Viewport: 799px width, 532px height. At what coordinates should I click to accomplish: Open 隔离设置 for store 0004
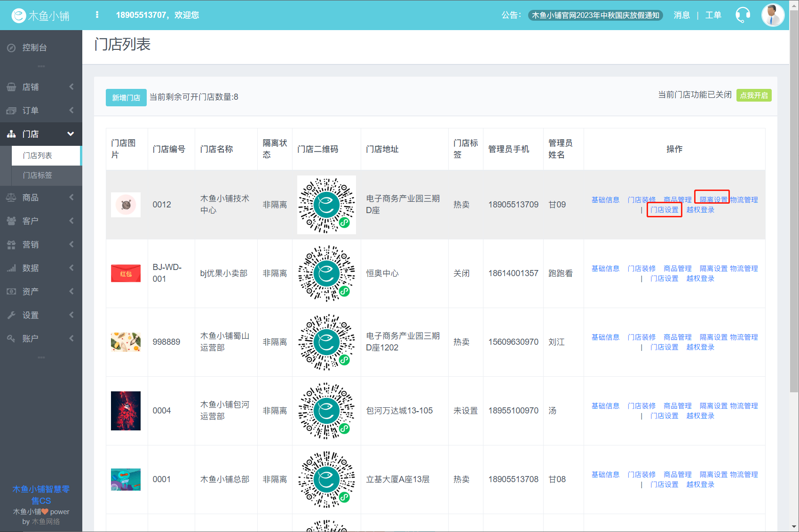[x=713, y=406]
